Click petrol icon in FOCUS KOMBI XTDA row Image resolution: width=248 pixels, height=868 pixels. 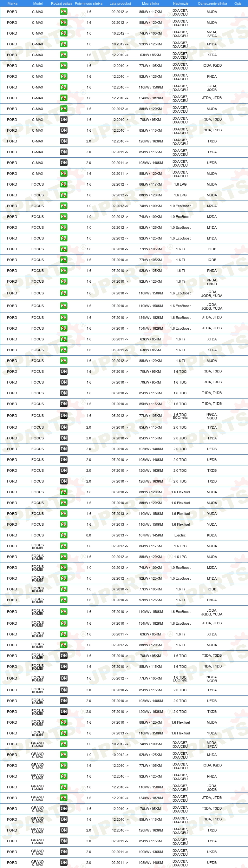tap(64, 634)
